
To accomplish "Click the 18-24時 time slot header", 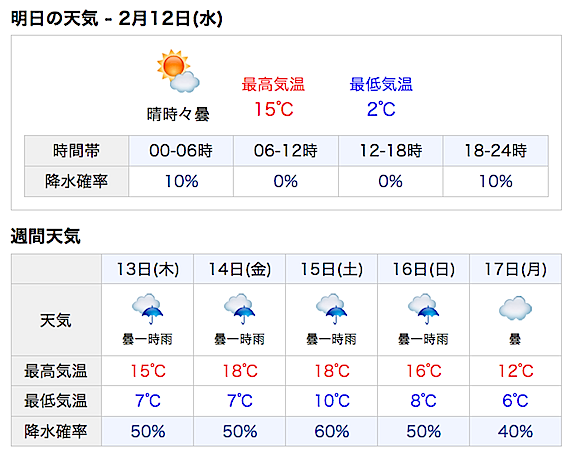I will pos(496,151).
